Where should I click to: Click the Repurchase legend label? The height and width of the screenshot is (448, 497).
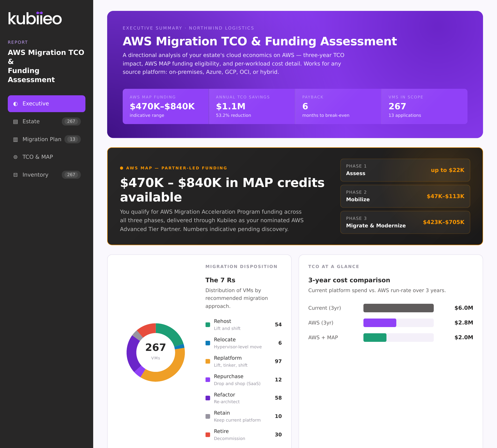[x=229, y=376]
